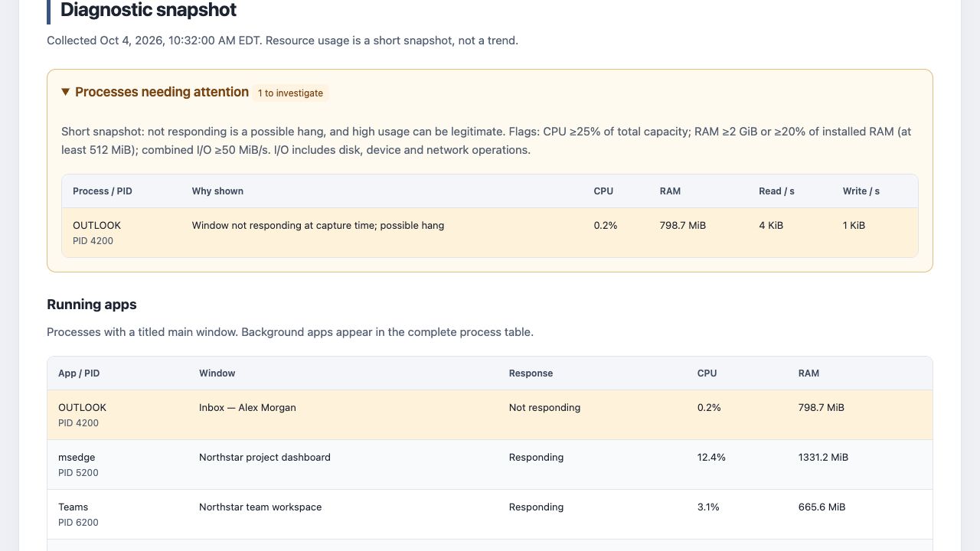Image resolution: width=980 pixels, height=551 pixels.
Task: Click the "Read / s" column header
Action: (776, 191)
